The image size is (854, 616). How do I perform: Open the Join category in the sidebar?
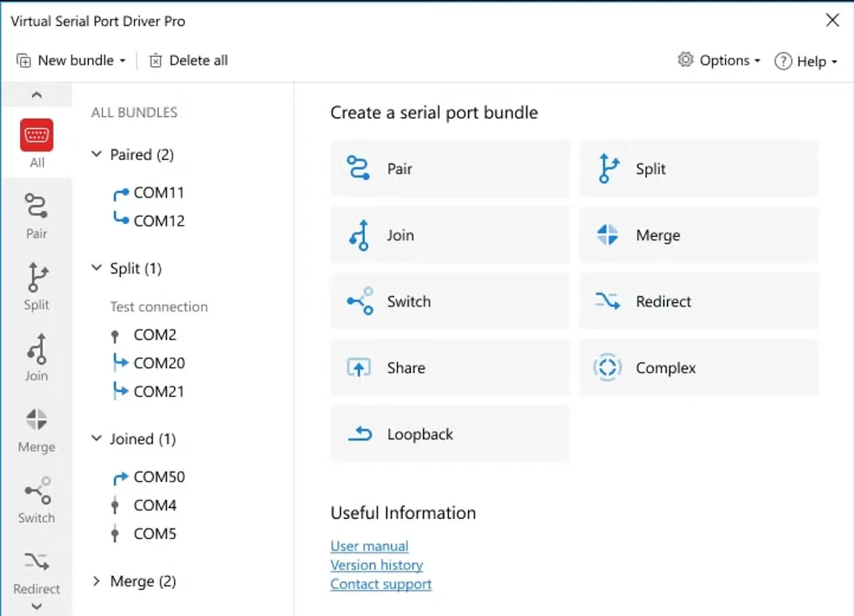(37, 358)
